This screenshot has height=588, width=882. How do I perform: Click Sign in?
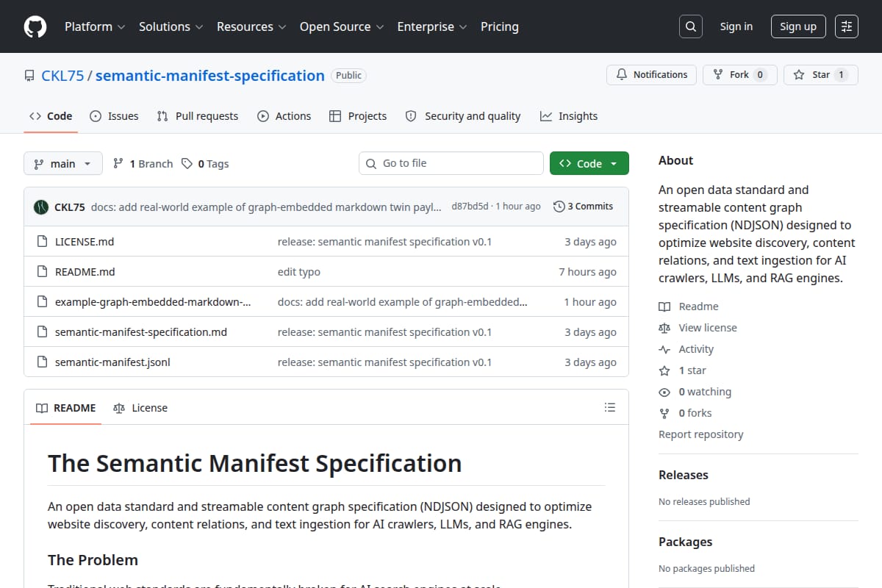coord(736,26)
